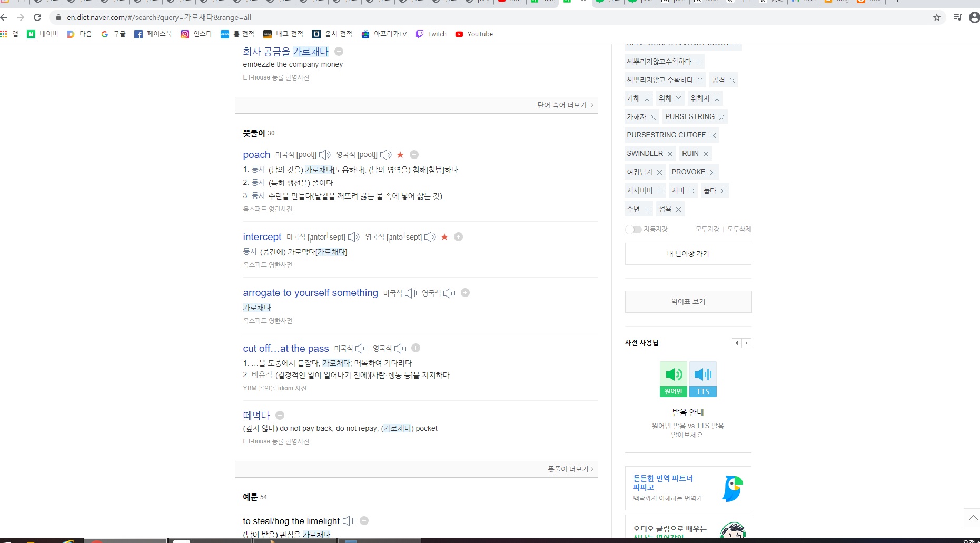
Task: Open intercept entry
Action: click(262, 237)
